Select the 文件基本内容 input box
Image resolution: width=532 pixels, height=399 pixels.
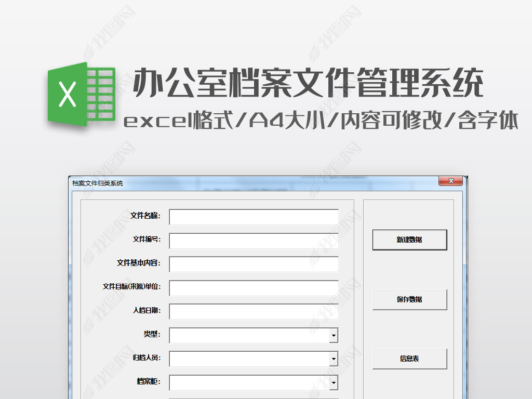tap(254, 264)
